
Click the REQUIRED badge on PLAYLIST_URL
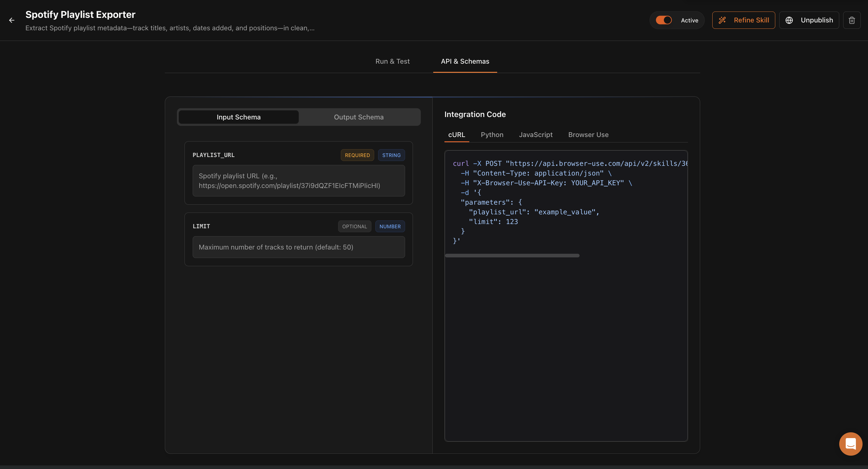[x=357, y=155]
